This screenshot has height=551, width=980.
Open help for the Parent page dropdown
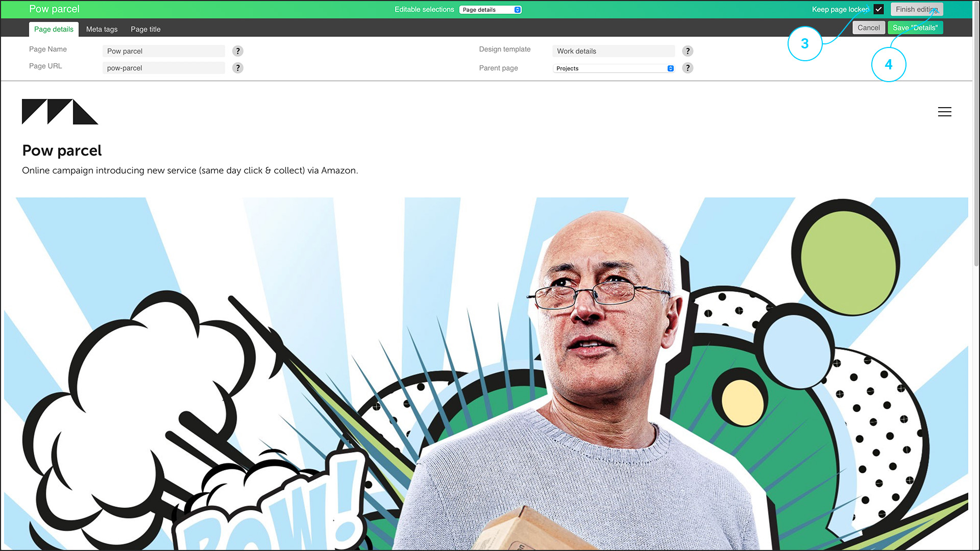(x=688, y=68)
